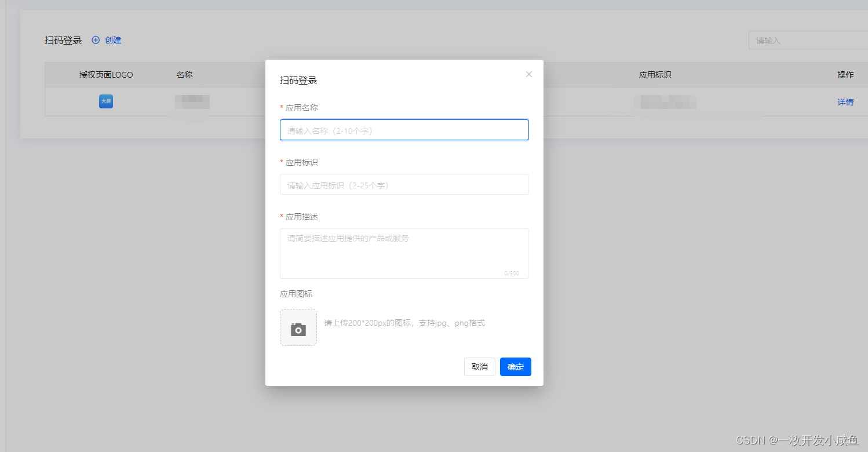Click the 请上传200*200px的图标 hint text
Viewport: 868px width, 452px height.
point(404,323)
